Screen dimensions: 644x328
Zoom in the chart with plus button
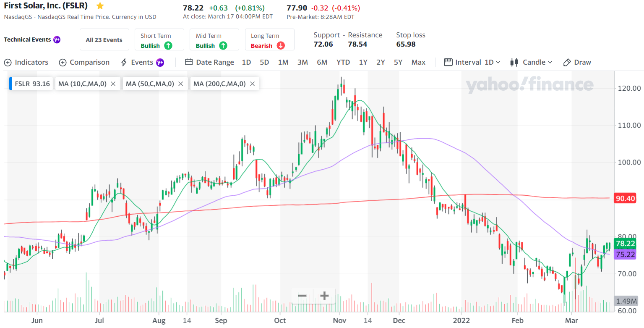pos(324,296)
